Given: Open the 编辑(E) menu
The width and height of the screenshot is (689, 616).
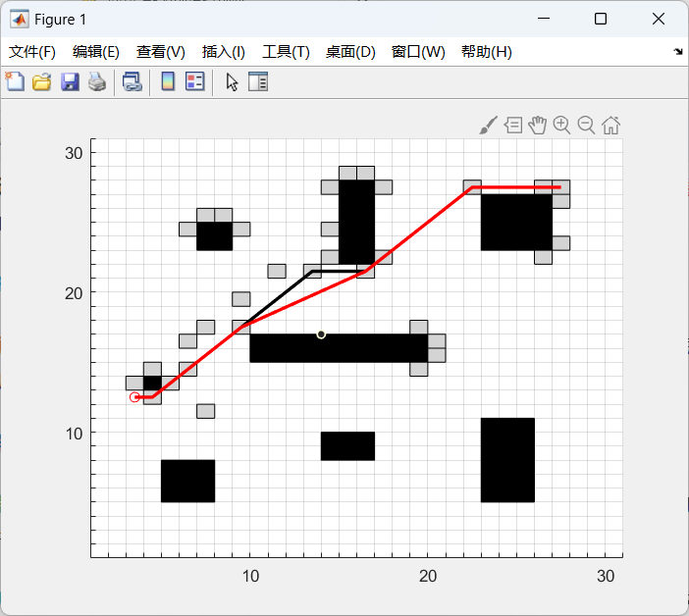Looking at the screenshot, I should pyautogui.click(x=96, y=52).
